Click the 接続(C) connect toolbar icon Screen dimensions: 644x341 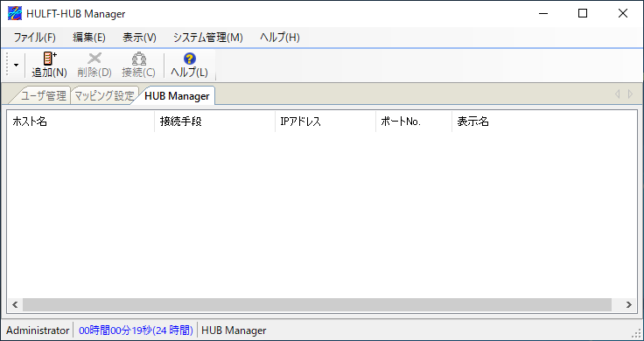(139, 66)
